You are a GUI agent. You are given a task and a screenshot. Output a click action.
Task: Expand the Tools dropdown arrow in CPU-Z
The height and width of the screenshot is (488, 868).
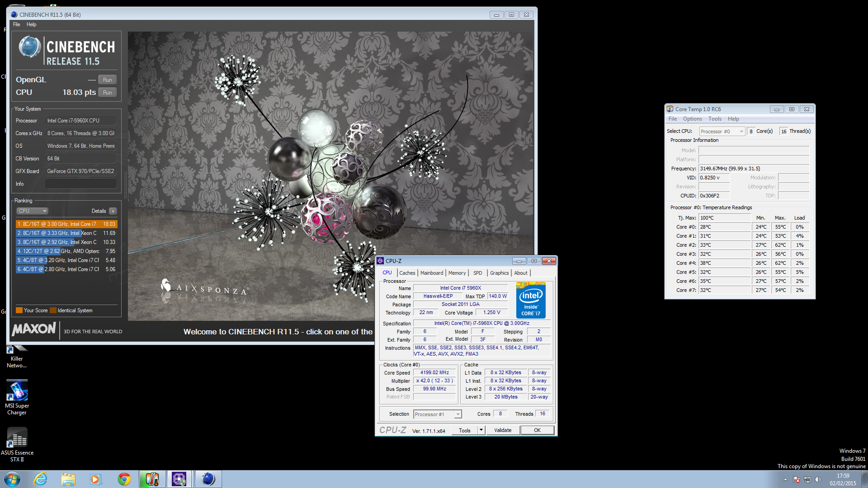pyautogui.click(x=481, y=431)
